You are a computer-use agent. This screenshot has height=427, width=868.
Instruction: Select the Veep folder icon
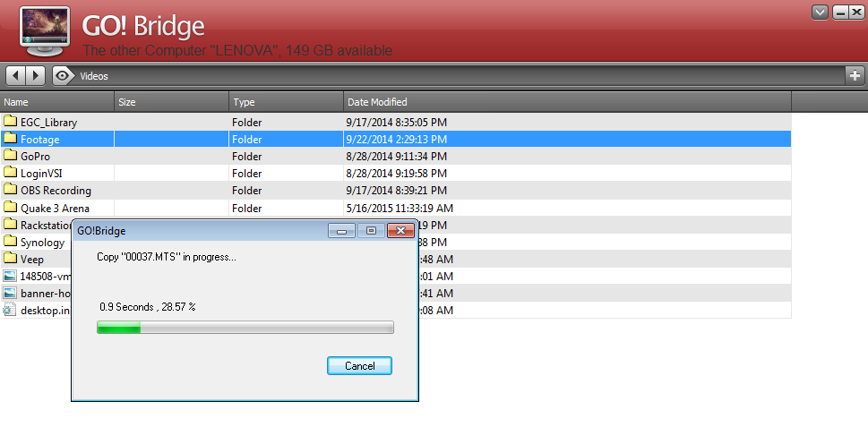pos(10,259)
